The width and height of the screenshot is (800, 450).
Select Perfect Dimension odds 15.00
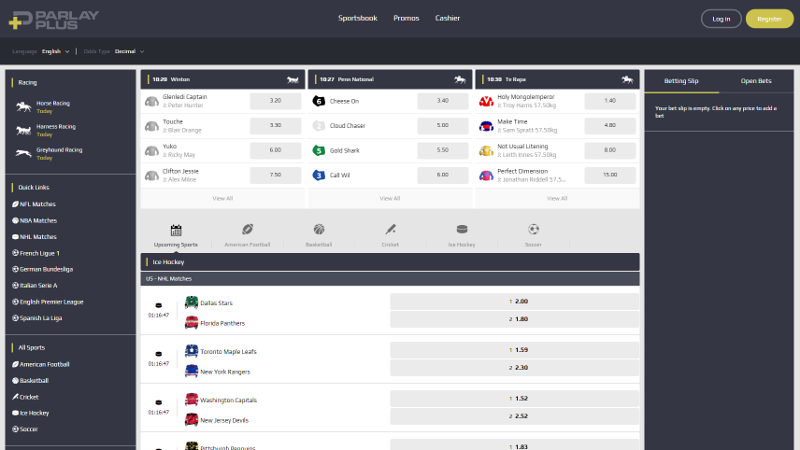[x=610, y=175]
